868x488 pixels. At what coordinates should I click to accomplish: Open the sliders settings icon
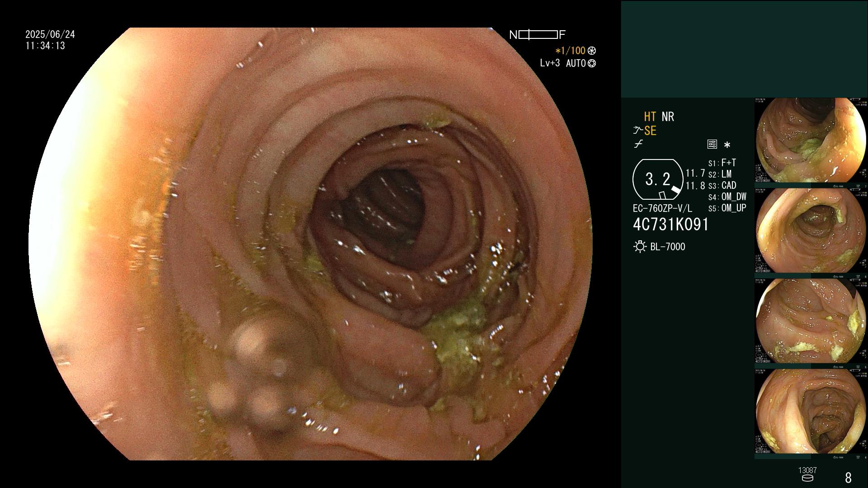[x=712, y=144]
